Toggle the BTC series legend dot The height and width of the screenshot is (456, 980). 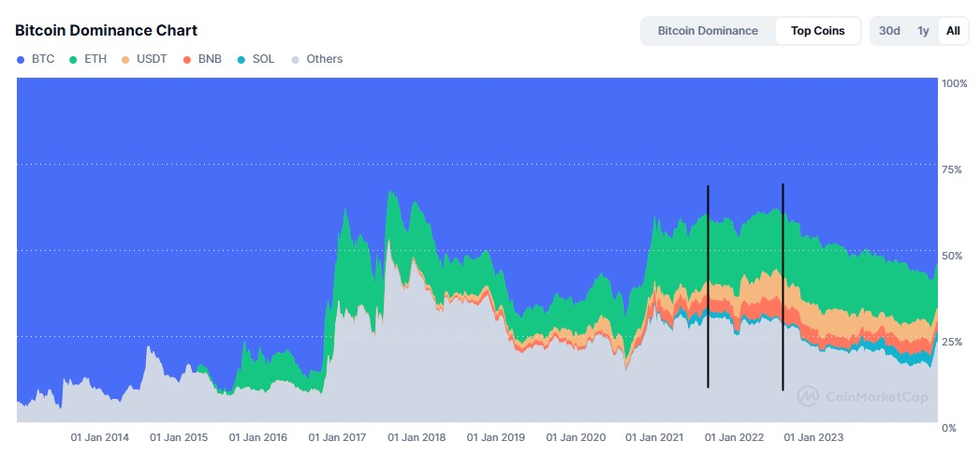click(22, 59)
